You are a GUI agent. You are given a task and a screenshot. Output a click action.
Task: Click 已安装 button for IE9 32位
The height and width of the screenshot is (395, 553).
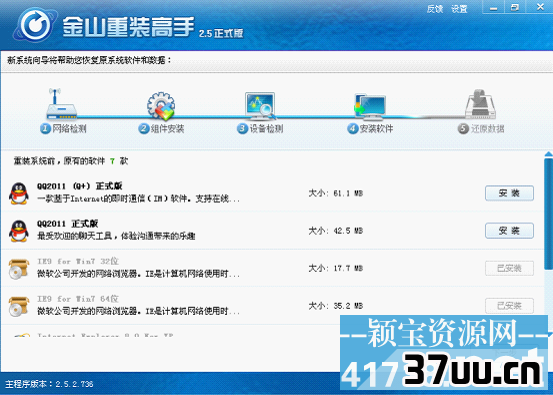509,268
